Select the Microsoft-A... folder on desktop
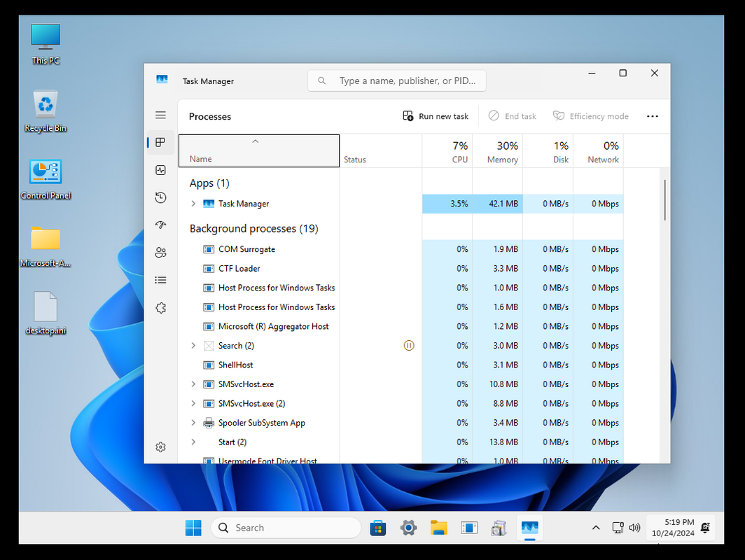 pos(46,247)
